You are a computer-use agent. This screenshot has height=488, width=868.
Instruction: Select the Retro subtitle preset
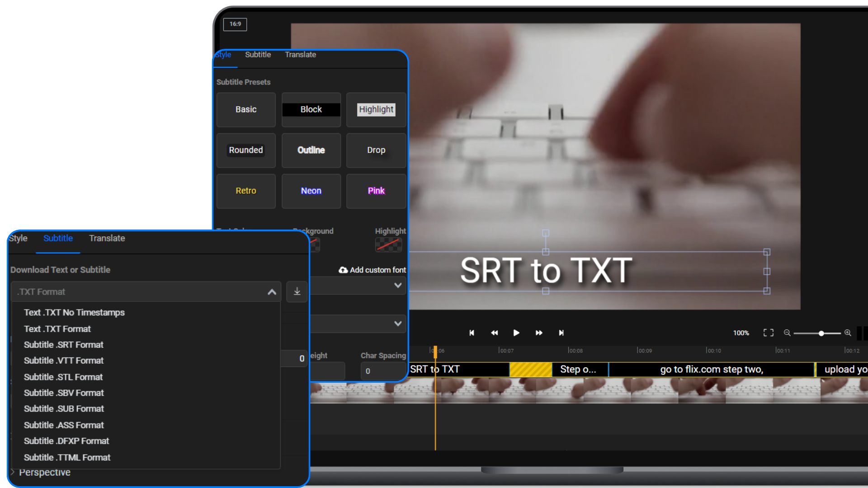click(245, 191)
